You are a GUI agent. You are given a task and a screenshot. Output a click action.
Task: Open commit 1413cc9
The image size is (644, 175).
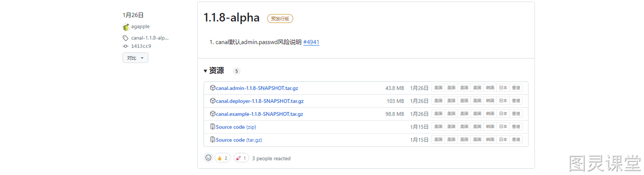pyautogui.click(x=141, y=46)
